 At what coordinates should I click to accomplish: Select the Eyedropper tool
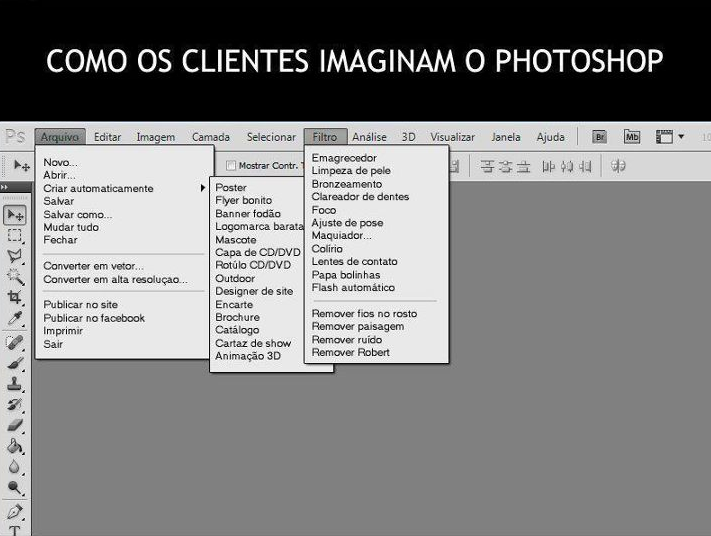tap(15, 318)
